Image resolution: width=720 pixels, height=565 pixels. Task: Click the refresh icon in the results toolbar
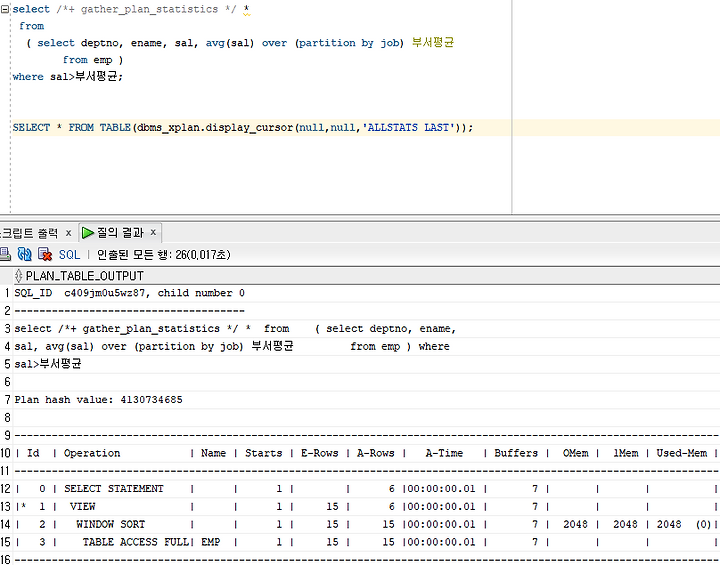[24, 254]
